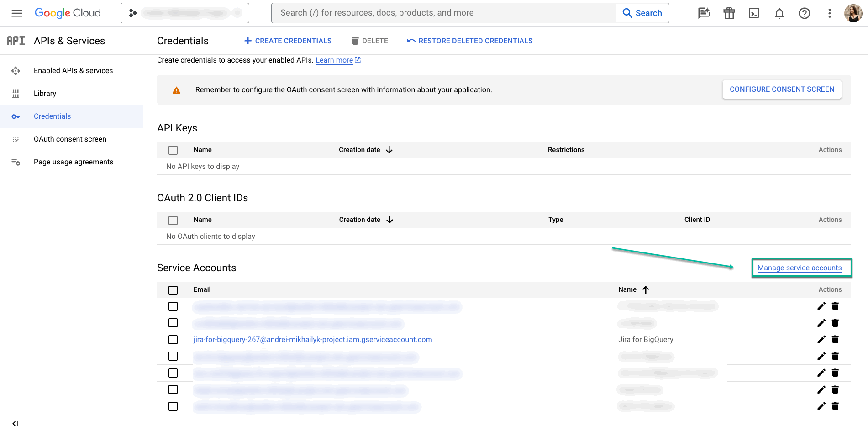Delete the Jira for BigQuery service account

coord(835,339)
